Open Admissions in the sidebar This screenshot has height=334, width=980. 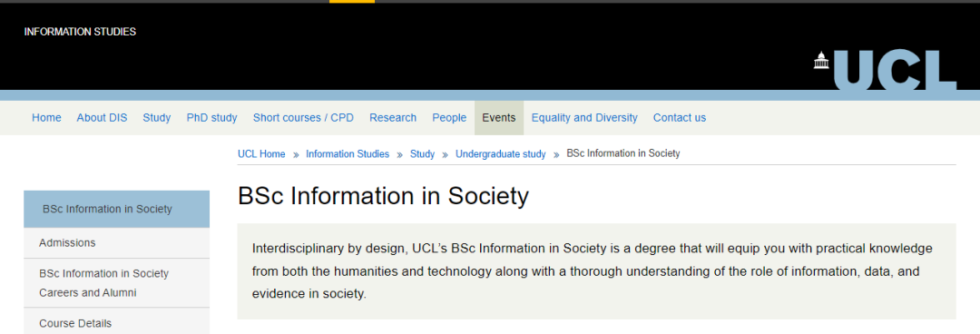117,242
